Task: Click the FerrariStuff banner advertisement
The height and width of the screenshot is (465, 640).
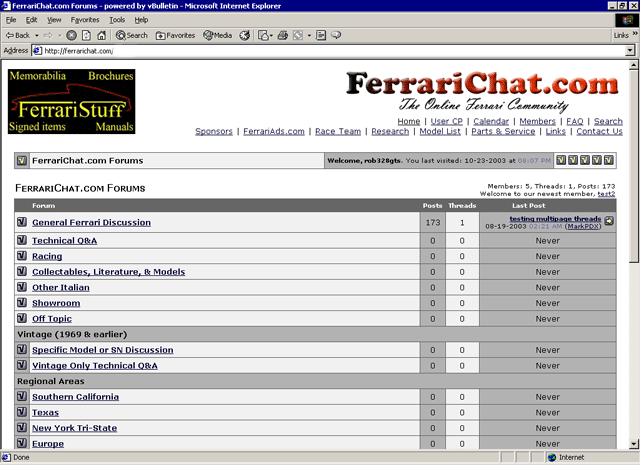Action: click(x=71, y=101)
